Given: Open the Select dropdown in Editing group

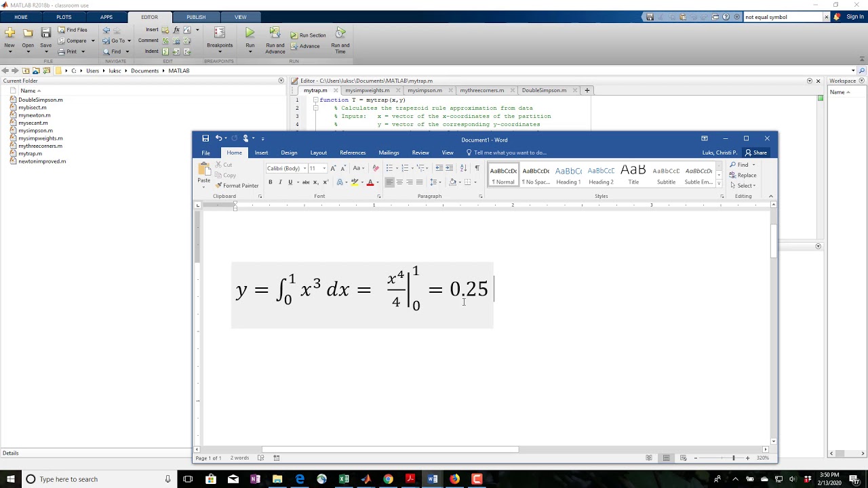Looking at the screenshot, I should pyautogui.click(x=745, y=186).
